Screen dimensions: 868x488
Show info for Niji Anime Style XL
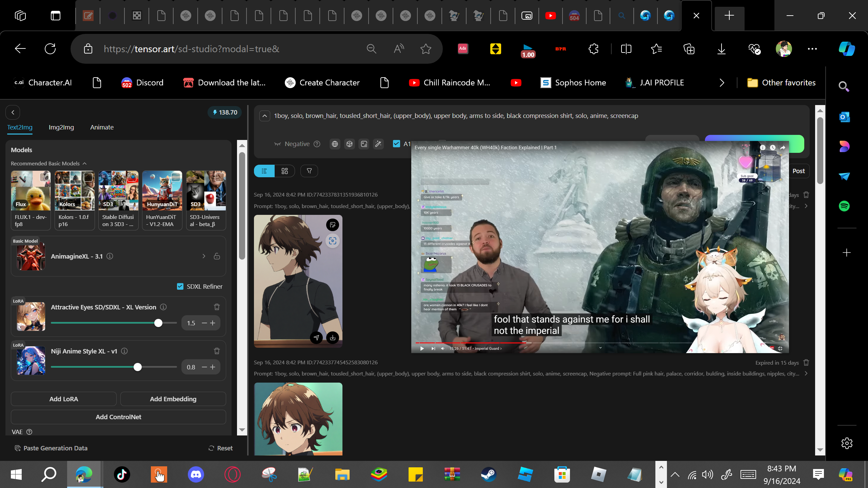point(124,351)
